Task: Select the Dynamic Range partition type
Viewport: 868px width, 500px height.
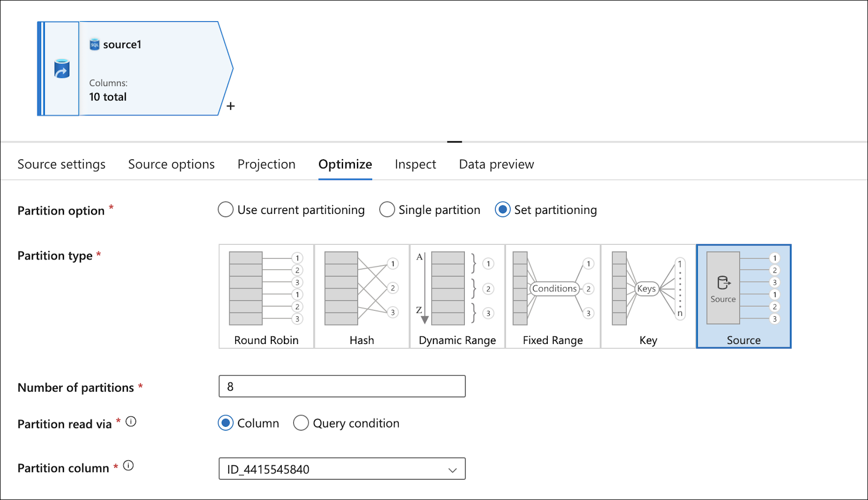Action: (x=457, y=296)
